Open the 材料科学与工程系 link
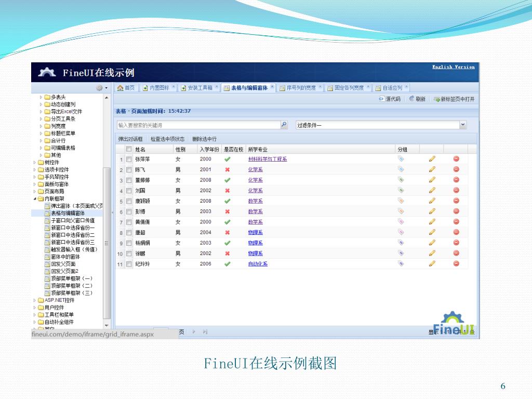 268,159
